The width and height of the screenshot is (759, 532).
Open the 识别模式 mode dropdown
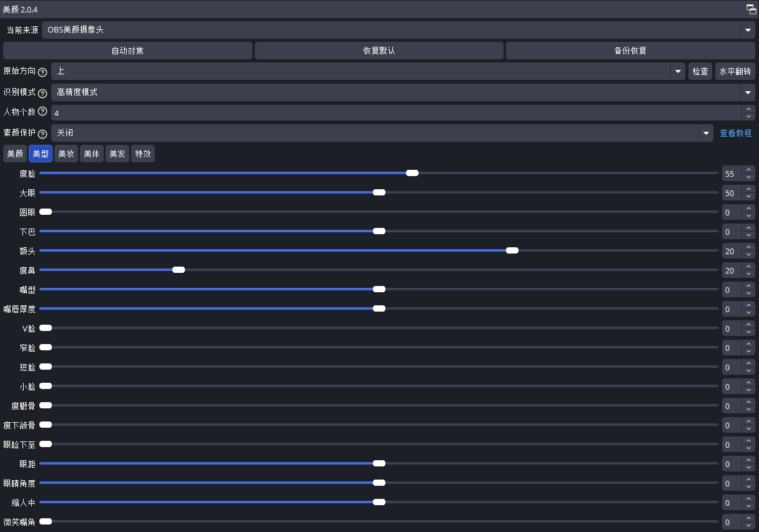click(748, 92)
